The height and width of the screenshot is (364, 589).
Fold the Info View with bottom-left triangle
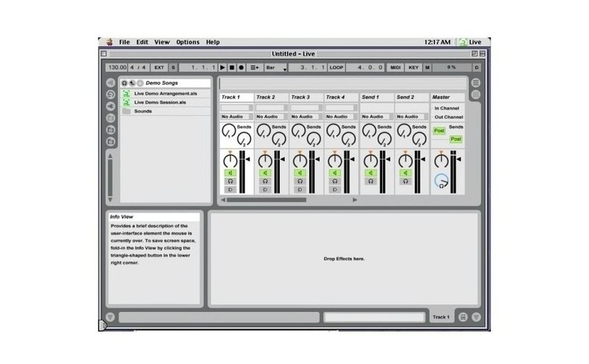click(110, 317)
